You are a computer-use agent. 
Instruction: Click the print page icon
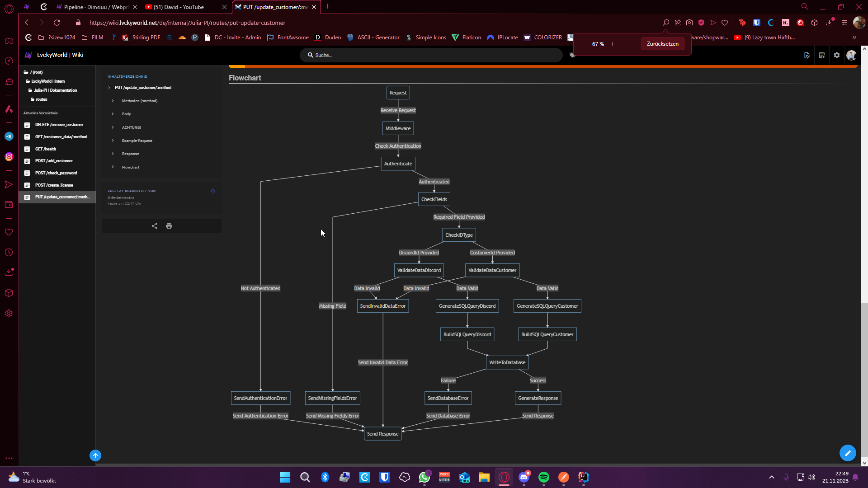pos(169,226)
